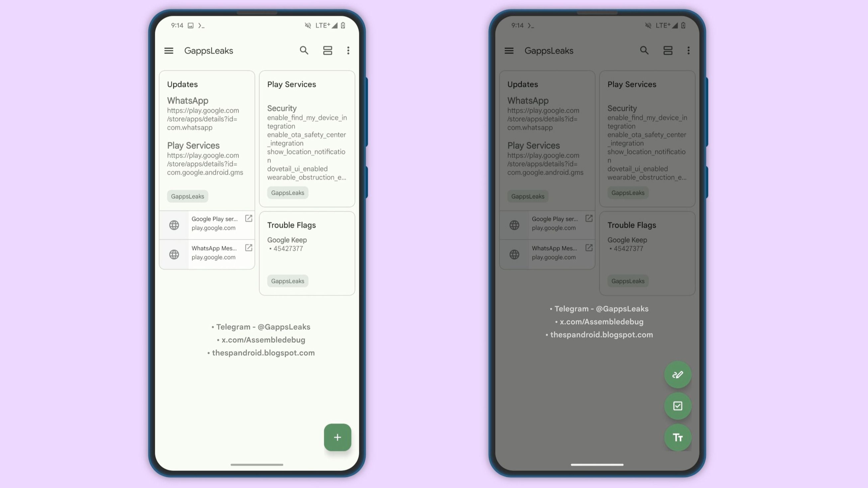Tap external link icon on Google Play Services row

(249, 219)
